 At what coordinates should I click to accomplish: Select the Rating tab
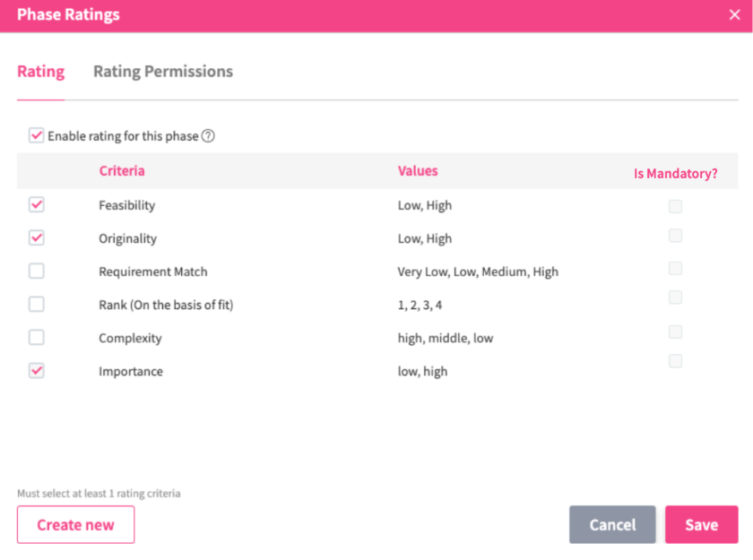pyautogui.click(x=40, y=72)
